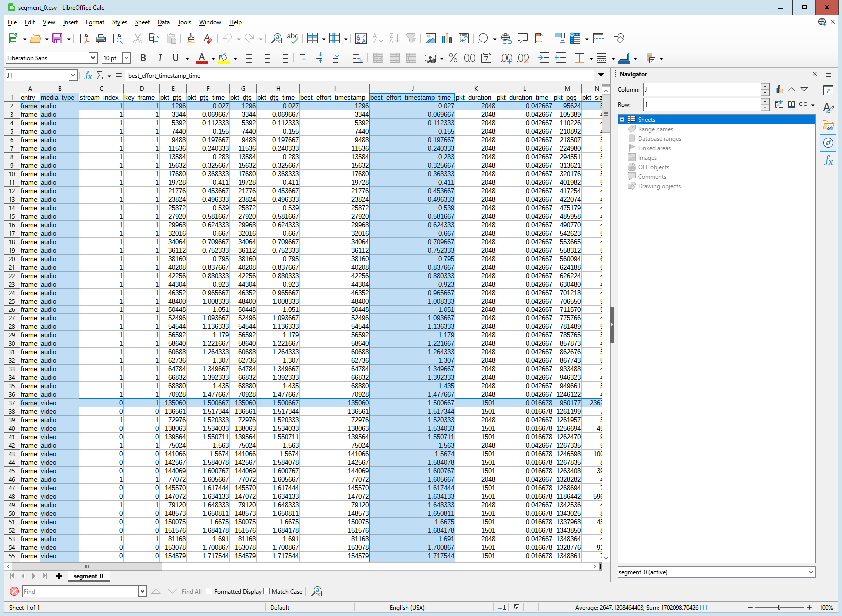Click the Print icon in toolbar
This screenshot has height=616, width=842.
[x=101, y=39]
